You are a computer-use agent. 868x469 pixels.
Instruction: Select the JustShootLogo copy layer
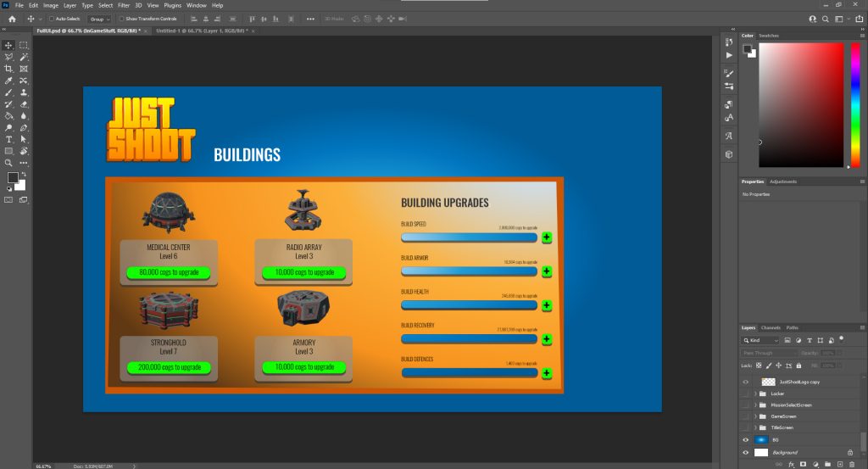798,382
